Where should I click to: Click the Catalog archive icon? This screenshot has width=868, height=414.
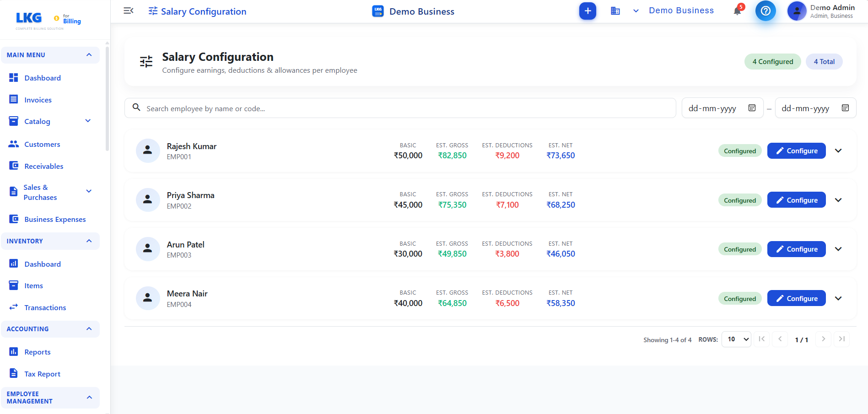[x=14, y=121]
